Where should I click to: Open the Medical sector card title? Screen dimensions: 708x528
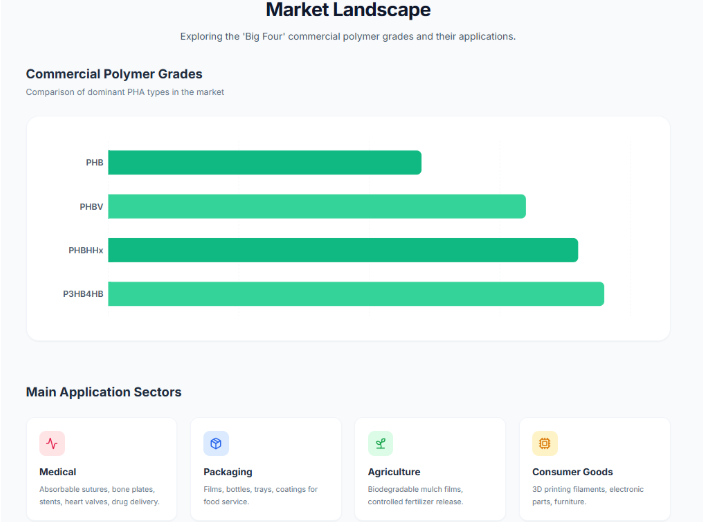point(58,472)
